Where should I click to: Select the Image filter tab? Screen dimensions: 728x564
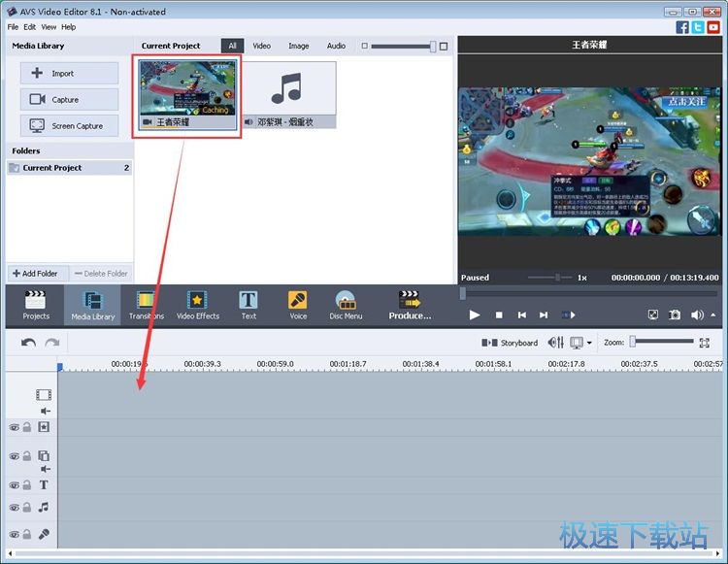pos(299,46)
